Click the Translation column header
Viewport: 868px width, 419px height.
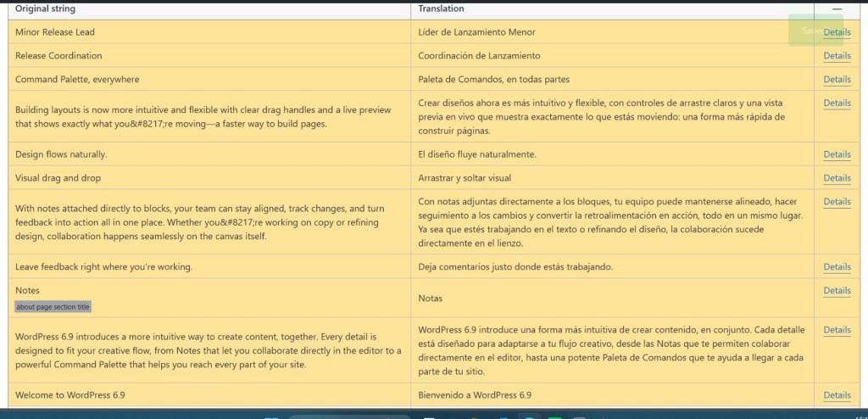pyautogui.click(x=441, y=8)
